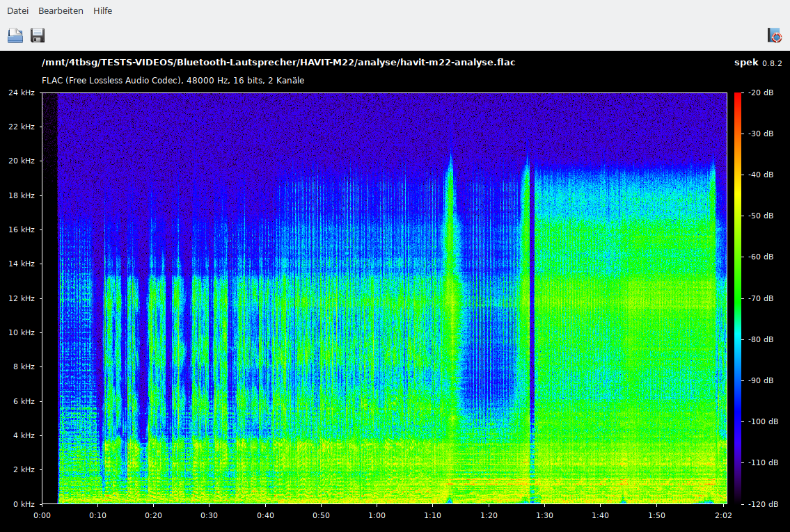The width and height of the screenshot is (790, 532).
Task: Click the 4 kHz frequency label
Action: click(x=24, y=435)
